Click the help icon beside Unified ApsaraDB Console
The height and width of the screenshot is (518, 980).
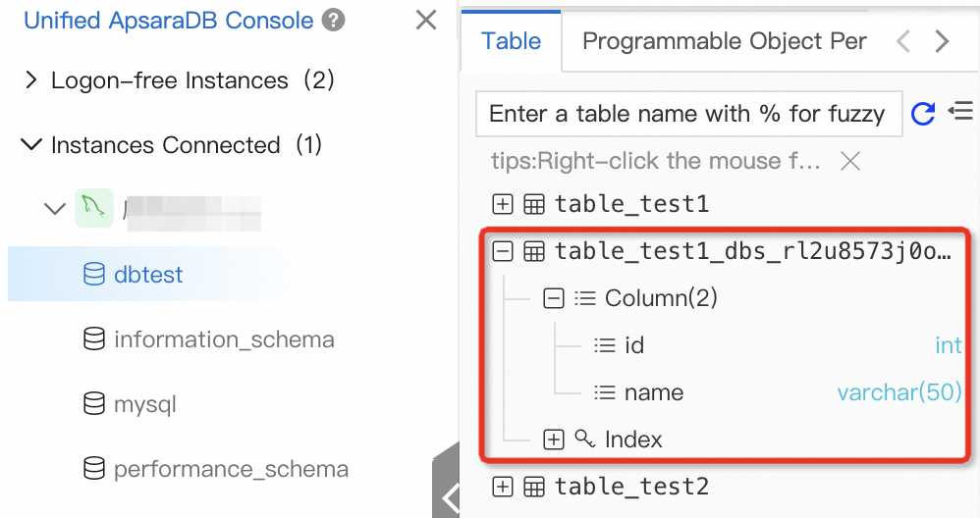click(334, 21)
